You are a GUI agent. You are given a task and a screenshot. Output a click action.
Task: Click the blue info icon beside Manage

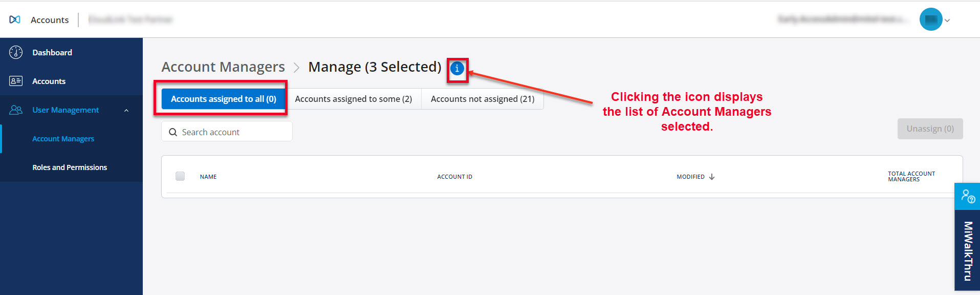click(457, 68)
